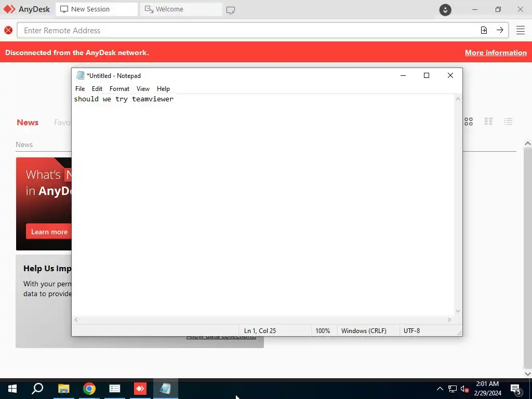Click 'UTF-8' encoding in status bar

[x=411, y=330]
